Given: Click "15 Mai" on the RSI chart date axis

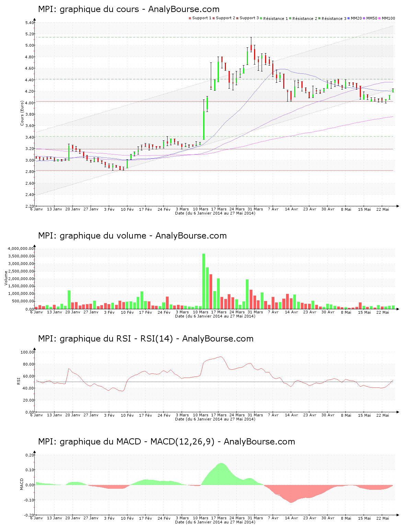Looking at the screenshot, I should coord(365,415).
